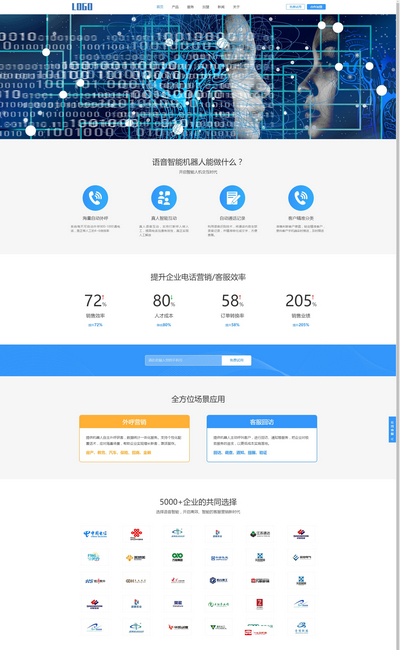This screenshot has width=400, height=650.
Task: Click the 58% 订单转换率 statistic
Action: (232, 310)
